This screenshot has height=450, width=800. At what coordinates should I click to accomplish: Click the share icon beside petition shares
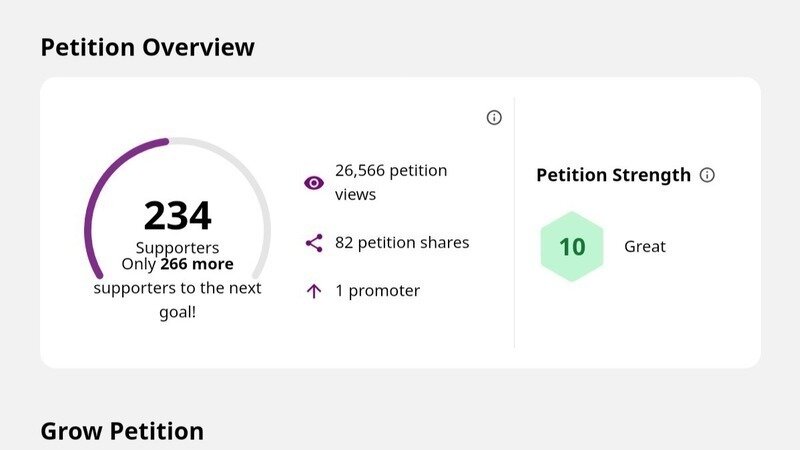tap(314, 243)
